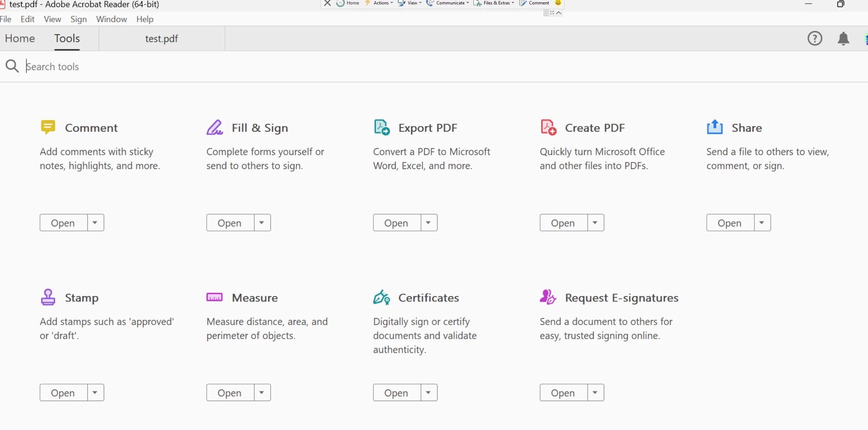This screenshot has height=430, width=868.
Task: Expand Export PDF Open button dropdown arrow
Action: tap(429, 223)
